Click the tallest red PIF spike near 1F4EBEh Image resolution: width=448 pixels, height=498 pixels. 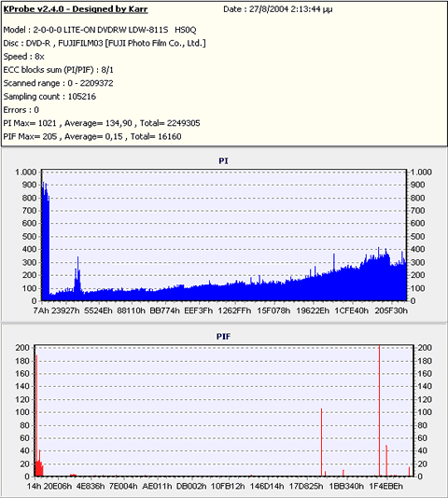pos(379,409)
